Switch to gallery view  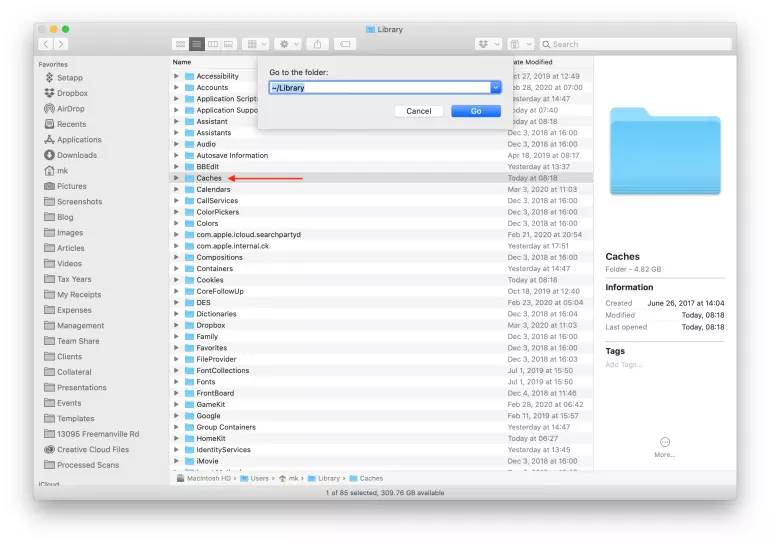228,44
